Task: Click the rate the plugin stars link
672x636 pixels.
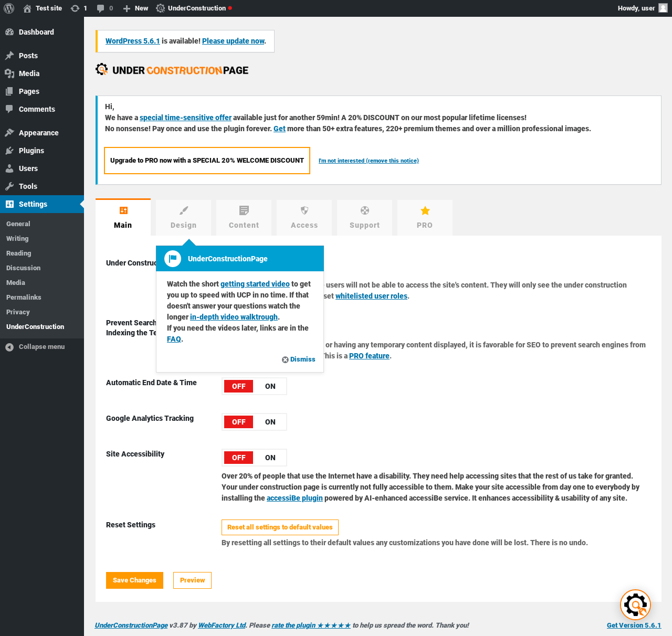Action: tap(311, 626)
